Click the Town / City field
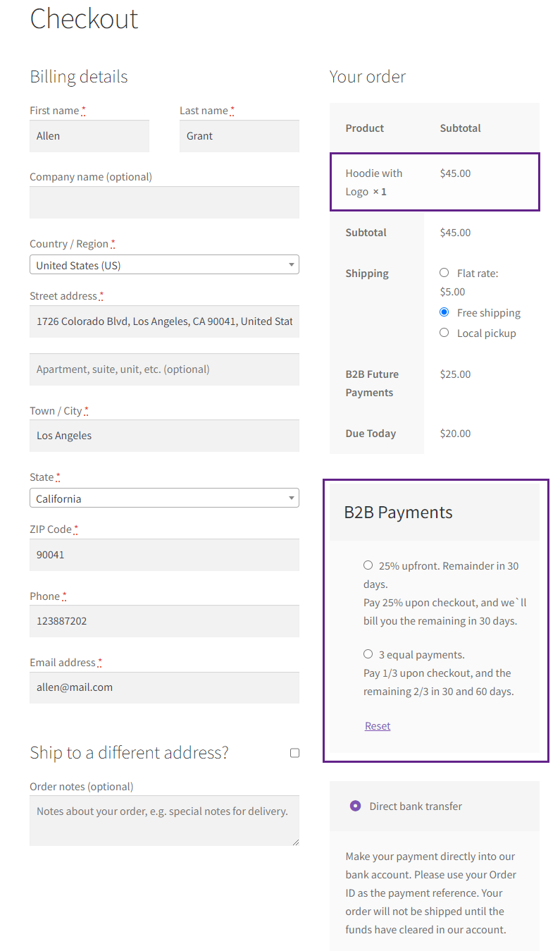 pos(164,436)
